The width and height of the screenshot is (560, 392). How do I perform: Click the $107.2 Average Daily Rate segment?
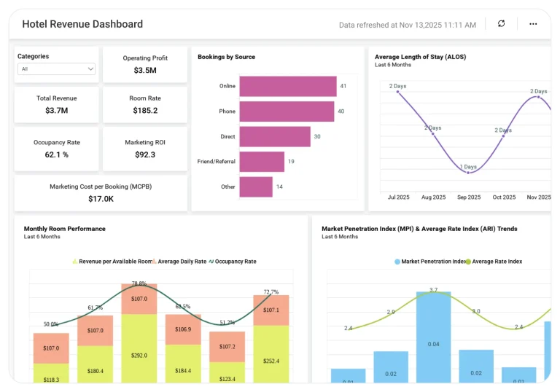(x=227, y=347)
